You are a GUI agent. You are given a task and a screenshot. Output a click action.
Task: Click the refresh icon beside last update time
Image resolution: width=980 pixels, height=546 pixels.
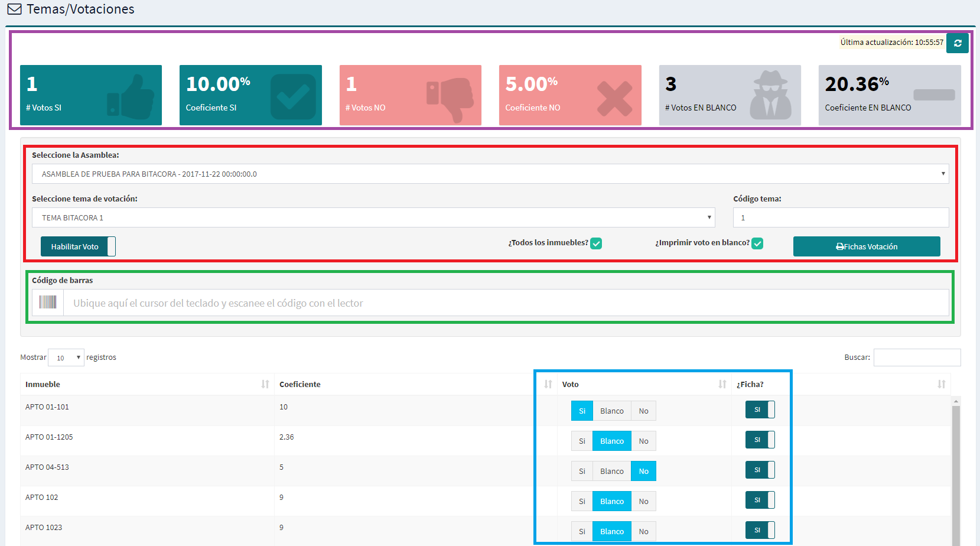(957, 43)
